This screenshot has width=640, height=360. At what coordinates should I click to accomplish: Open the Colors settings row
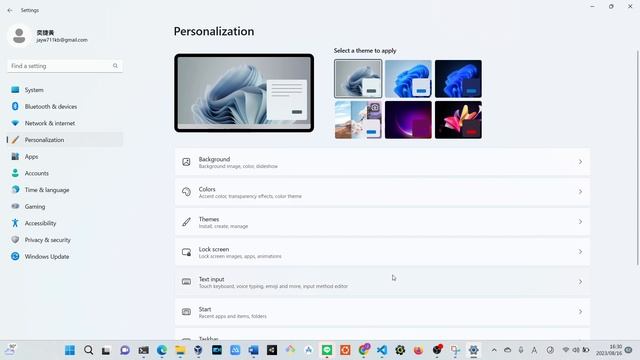point(382,192)
